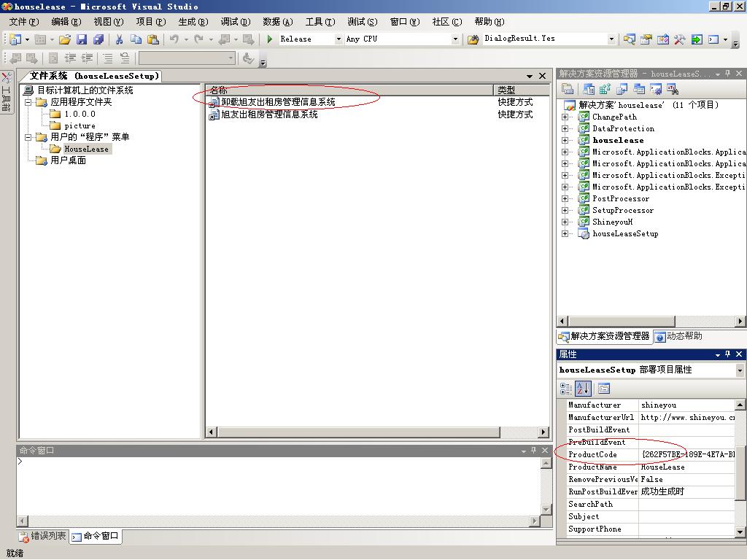Open the 工具 (T) menu
This screenshot has width=747, height=560.
coord(320,22)
